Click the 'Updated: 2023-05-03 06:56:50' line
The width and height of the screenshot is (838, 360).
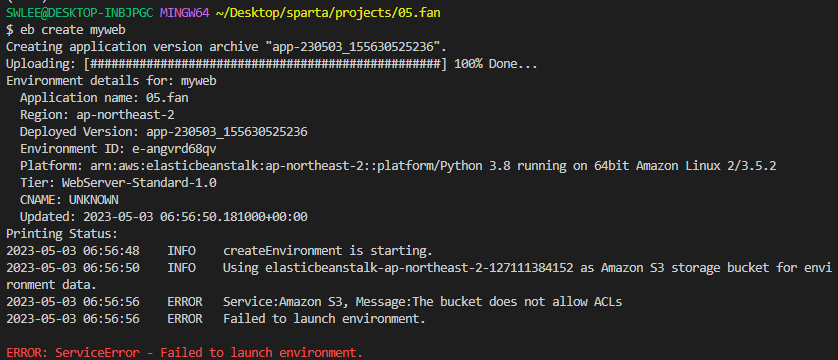164,217
